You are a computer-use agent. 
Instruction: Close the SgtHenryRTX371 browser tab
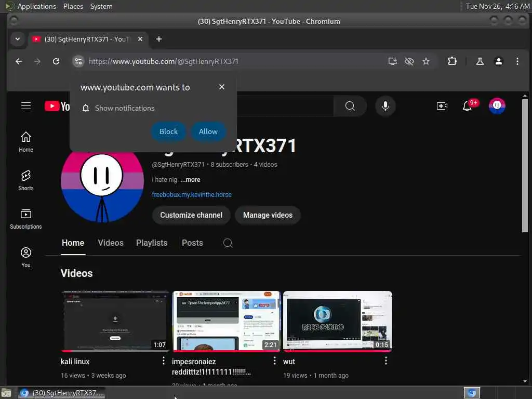140,39
